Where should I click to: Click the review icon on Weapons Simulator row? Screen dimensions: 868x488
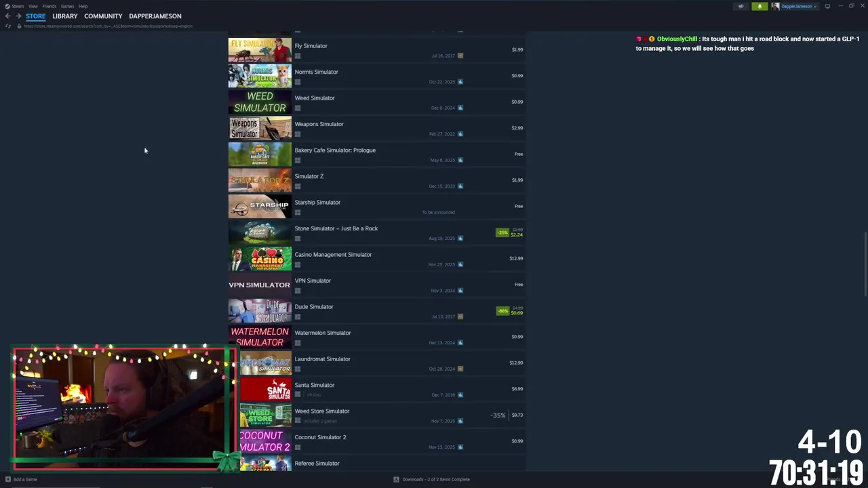point(460,134)
